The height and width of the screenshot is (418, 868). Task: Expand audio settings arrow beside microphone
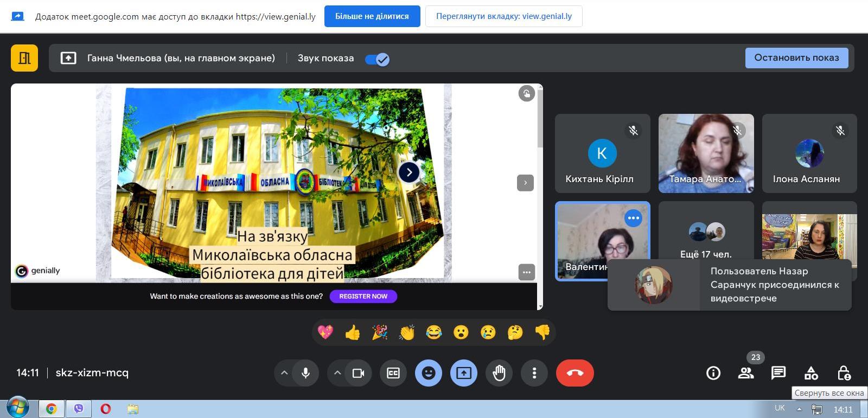point(284,373)
